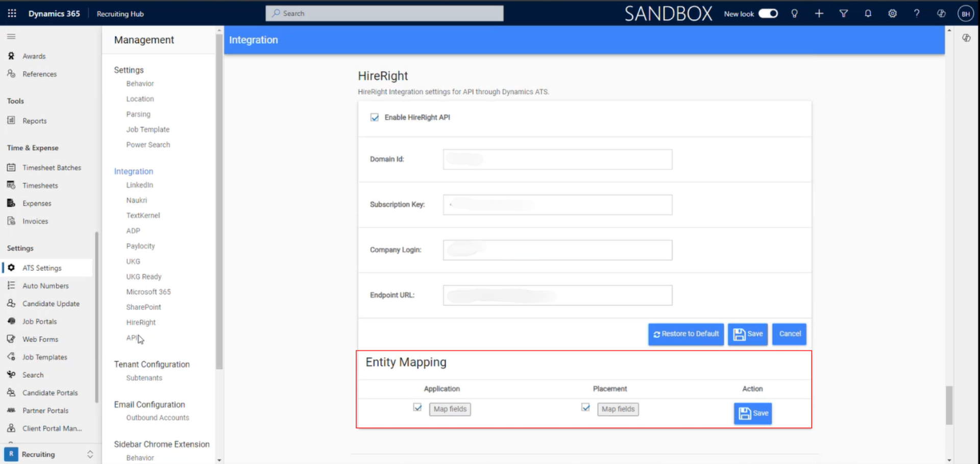Toggle the Placement entity mapping checkbox
The height and width of the screenshot is (464, 980).
pyautogui.click(x=585, y=407)
